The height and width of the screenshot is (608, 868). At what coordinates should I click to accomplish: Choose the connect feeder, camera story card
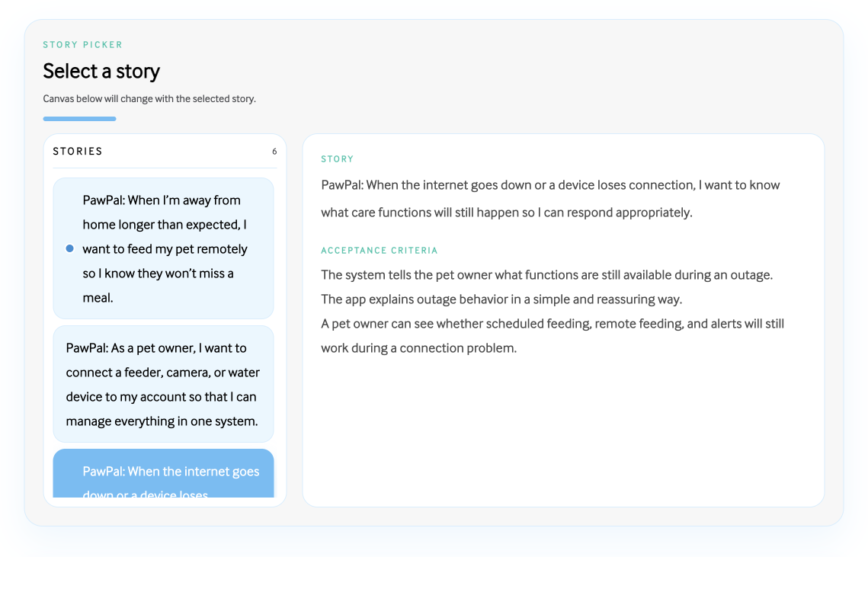pos(163,384)
